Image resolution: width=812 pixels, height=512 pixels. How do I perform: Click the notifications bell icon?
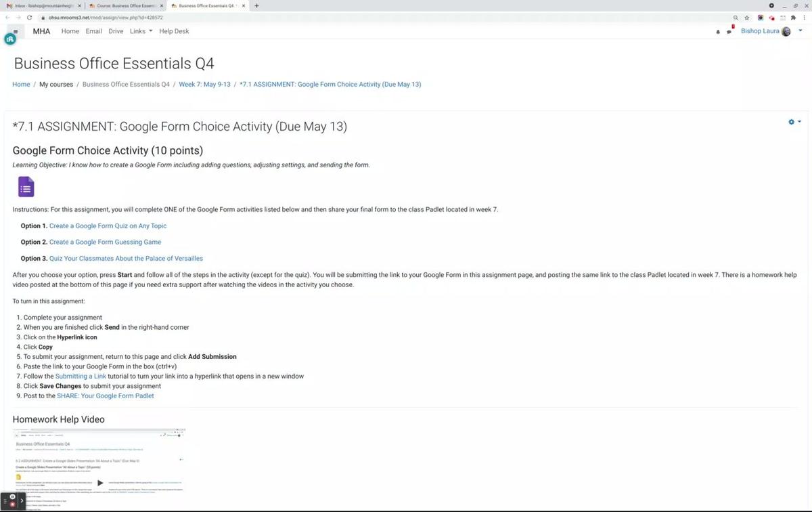[718, 32]
